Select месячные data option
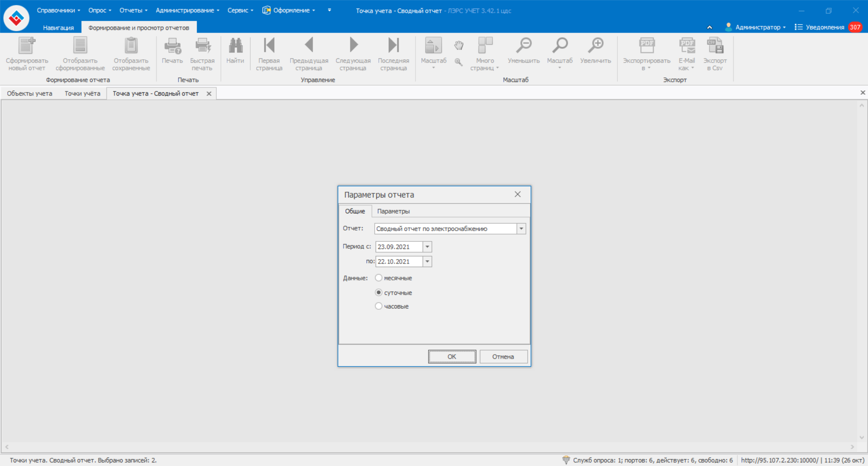Screen dimensions: 868x466 379,278
